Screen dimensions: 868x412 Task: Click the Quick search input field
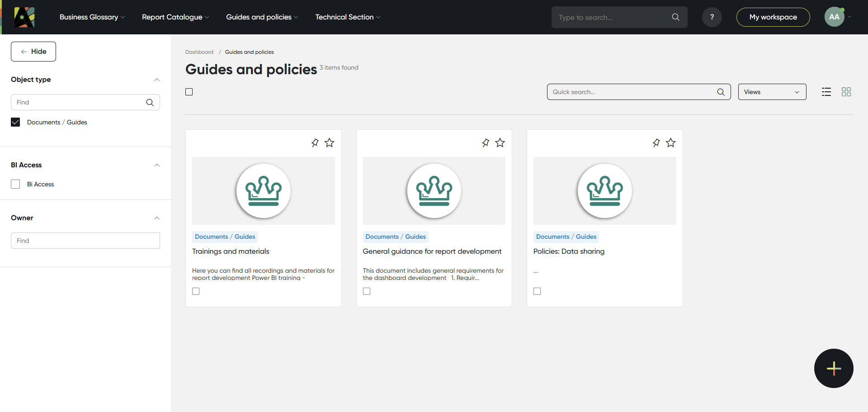pos(632,92)
